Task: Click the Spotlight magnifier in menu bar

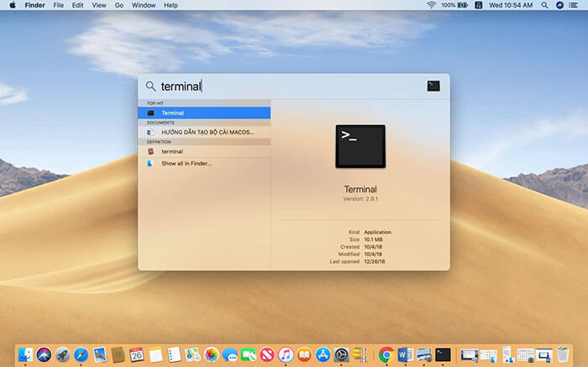Action: click(x=546, y=5)
